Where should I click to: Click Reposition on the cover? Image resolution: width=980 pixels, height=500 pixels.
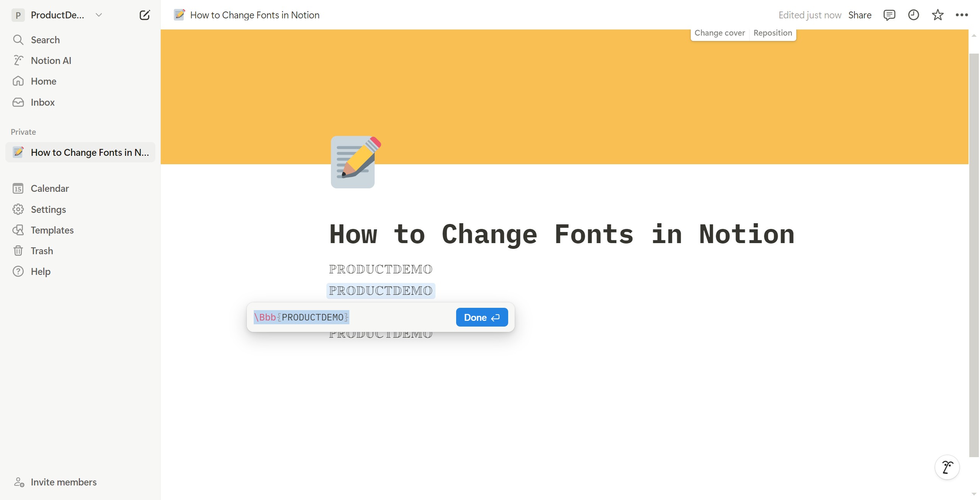(x=773, y=33)
